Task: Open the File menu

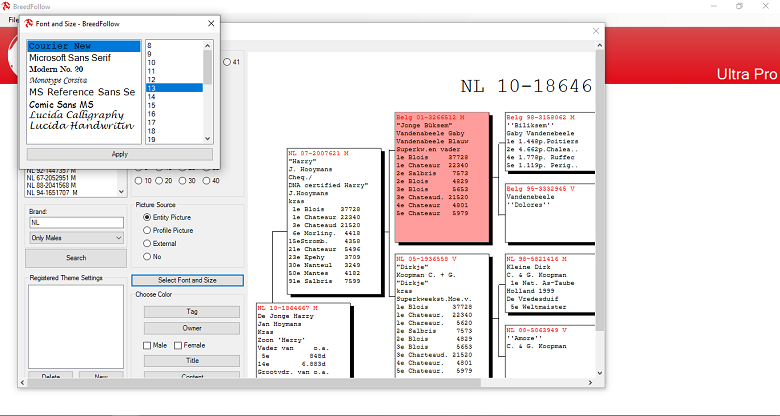Action: point(12,19)
